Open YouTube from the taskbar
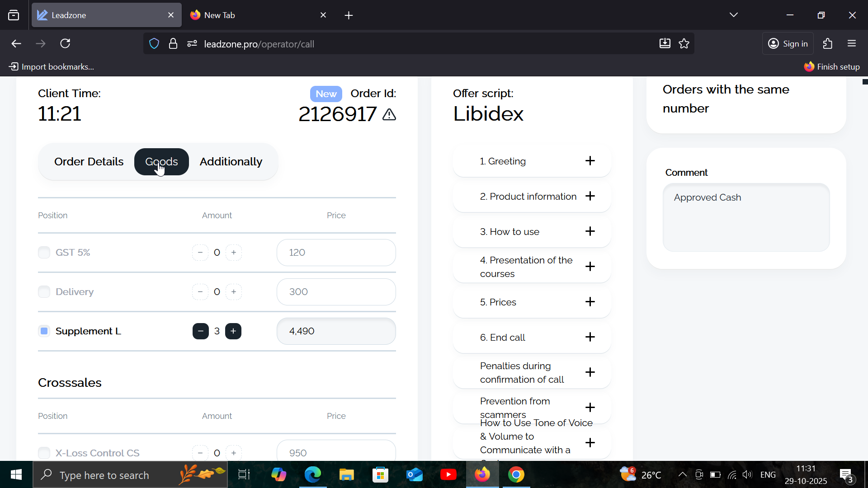 448,475
